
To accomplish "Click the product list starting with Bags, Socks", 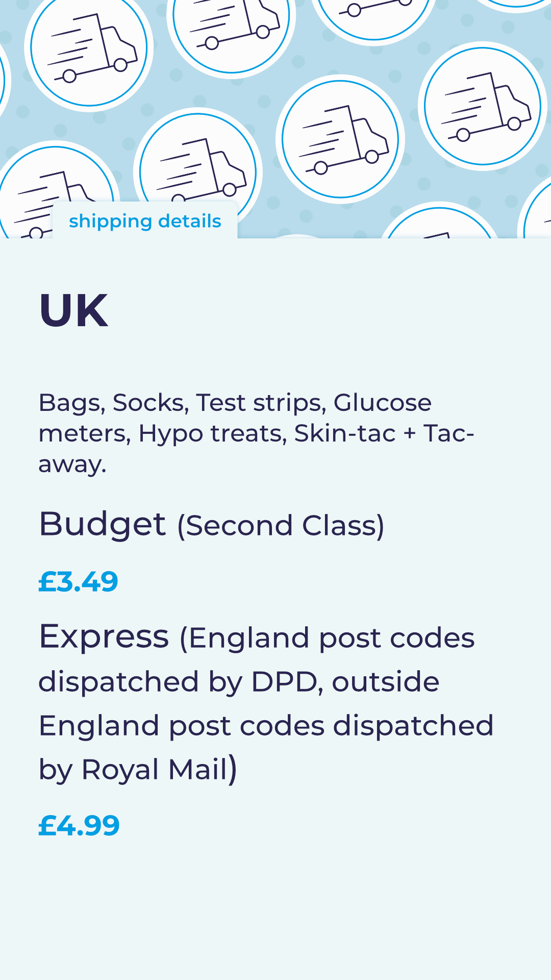I will coord(257,433).
